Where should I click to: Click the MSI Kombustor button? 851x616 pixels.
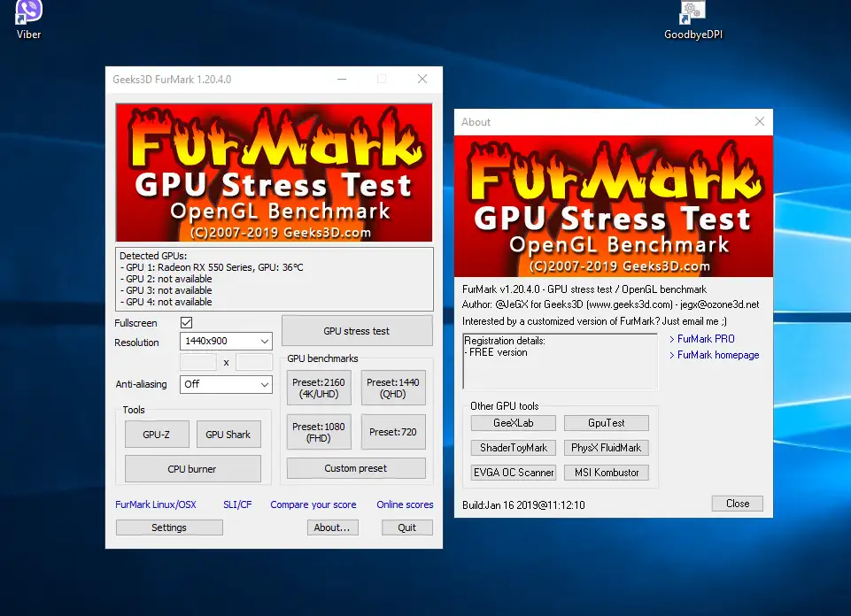607,473
